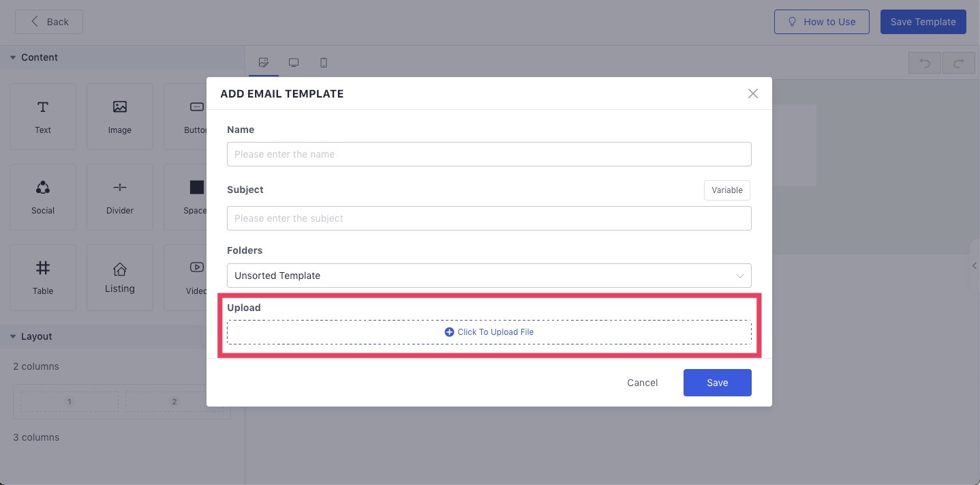Image resolution: width=980 pixels, height=485 pixels.
Task: Upload a file for the template
Action: (x=489, y=332)
